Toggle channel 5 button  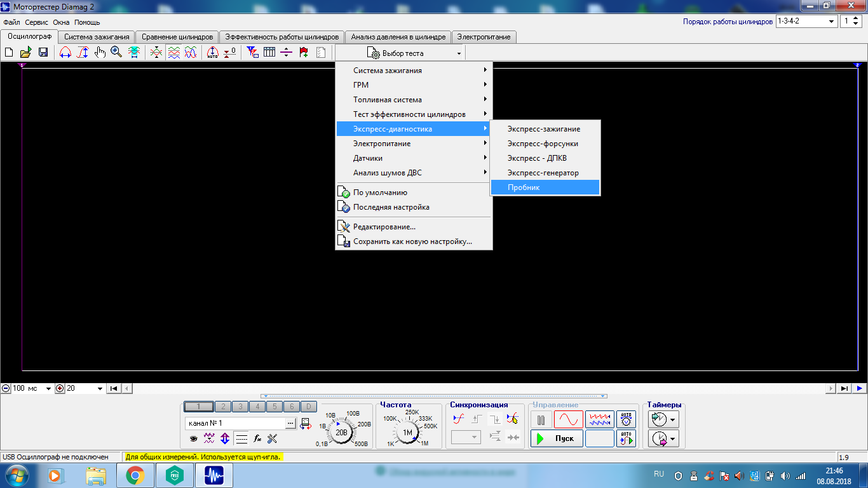(274, 407)
